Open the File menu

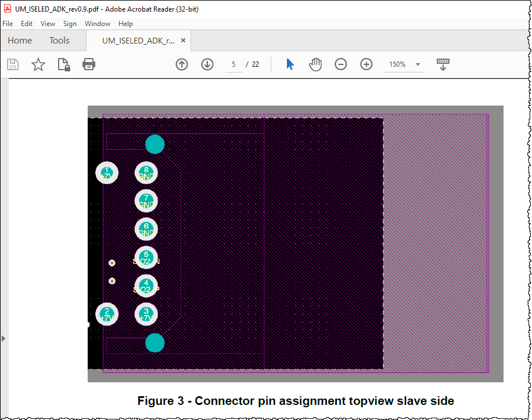coord(8,24)
